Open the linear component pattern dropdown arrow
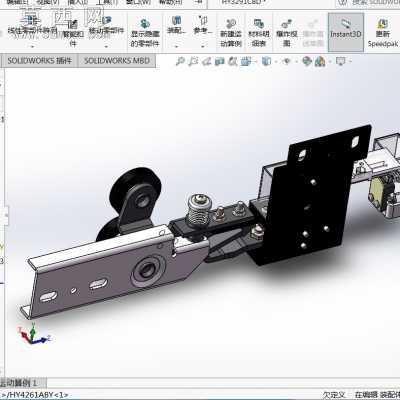This screenshot has width=400, height=400. coord(32,46)
